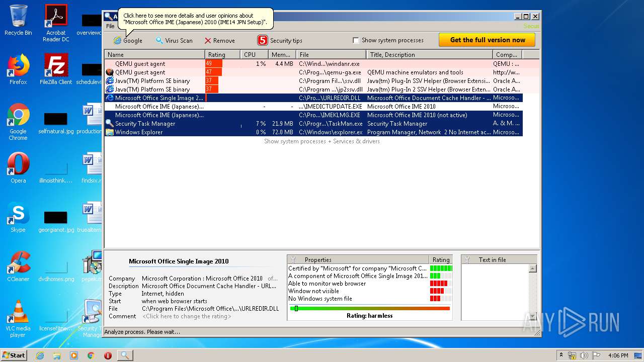Sort the list by Name column
This screenshot has width=644, height=362.
[154, 54]
